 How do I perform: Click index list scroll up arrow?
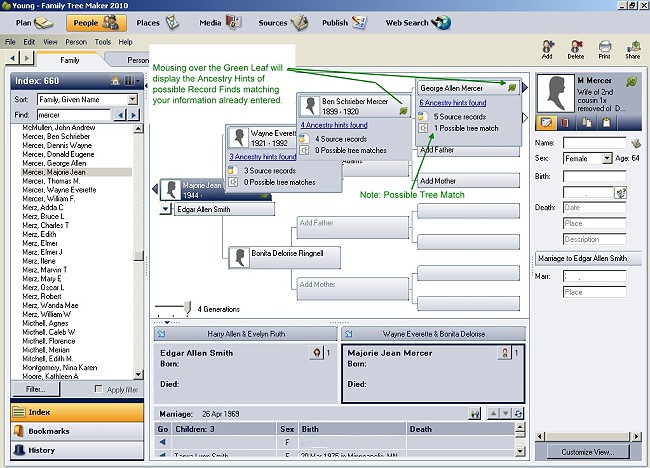138,128
